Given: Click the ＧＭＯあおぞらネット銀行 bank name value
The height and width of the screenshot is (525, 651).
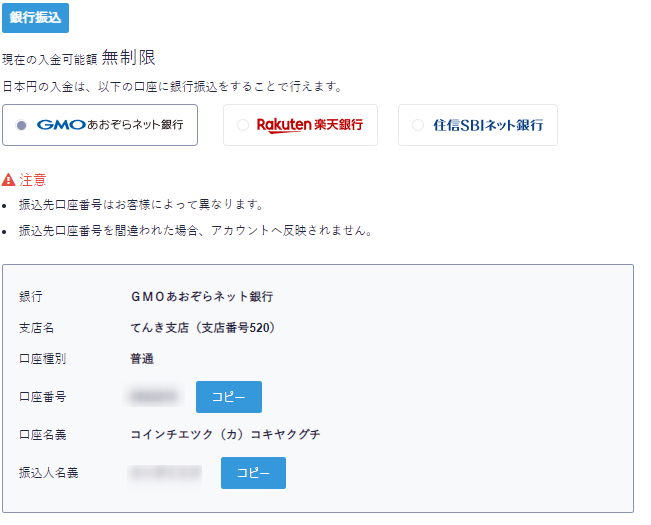Looking at the screenshot, I should [x=201, y=297].
